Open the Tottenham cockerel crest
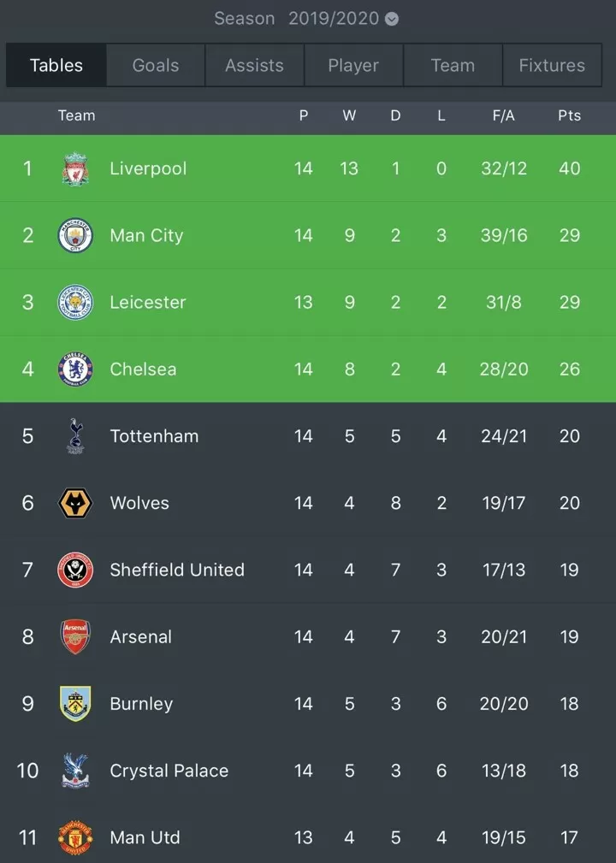 click(x=75, y=436)
